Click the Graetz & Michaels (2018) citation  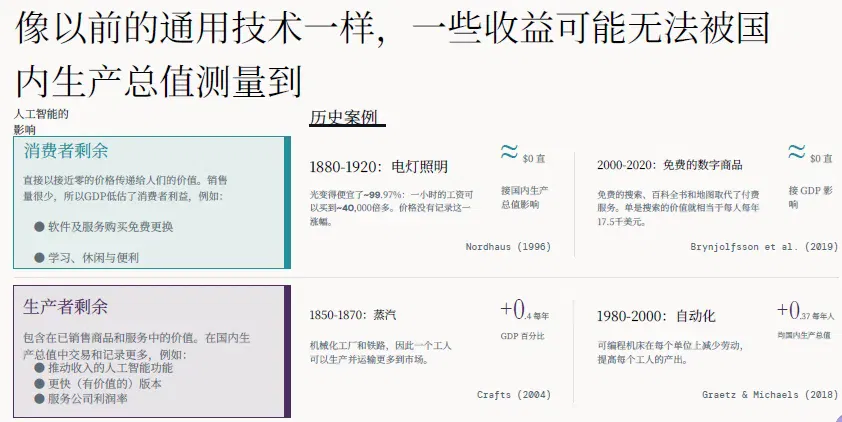pos(770,395)
